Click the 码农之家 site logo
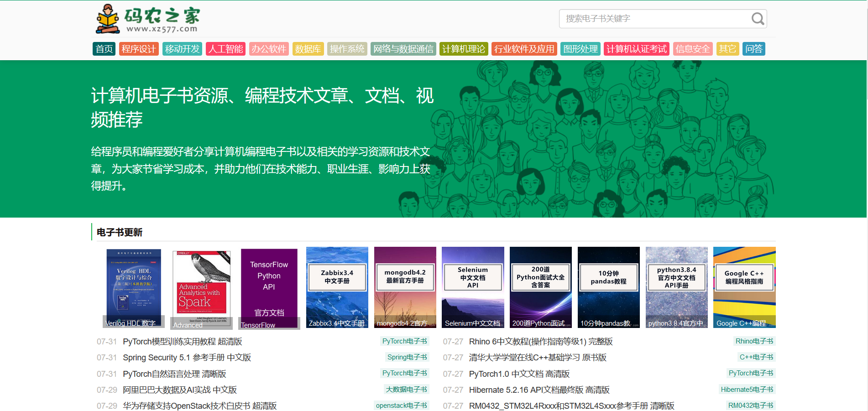This screenshot has width=868, height=411. click(147, 19)
